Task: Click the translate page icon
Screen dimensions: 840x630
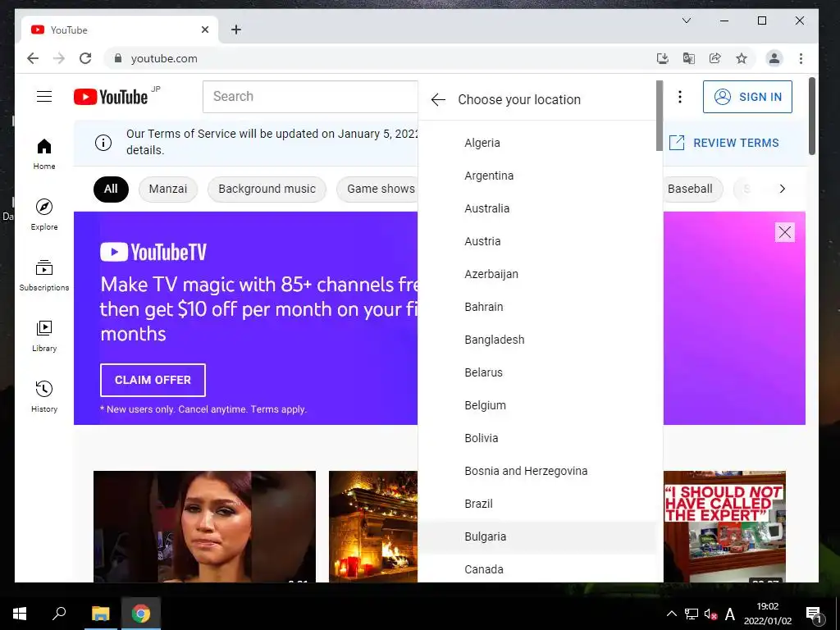Action: (x=689, y=58)
